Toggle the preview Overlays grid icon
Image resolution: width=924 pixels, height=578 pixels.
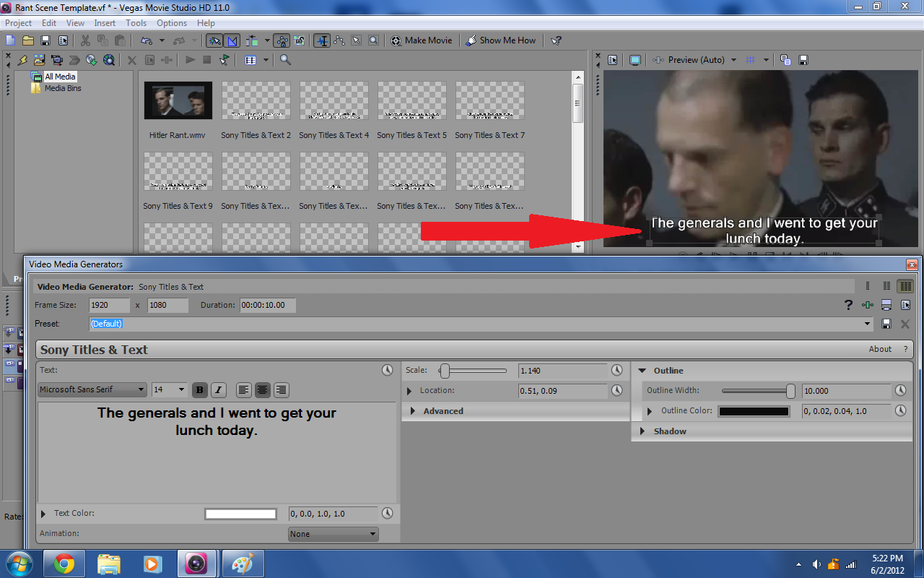[750, 60]
